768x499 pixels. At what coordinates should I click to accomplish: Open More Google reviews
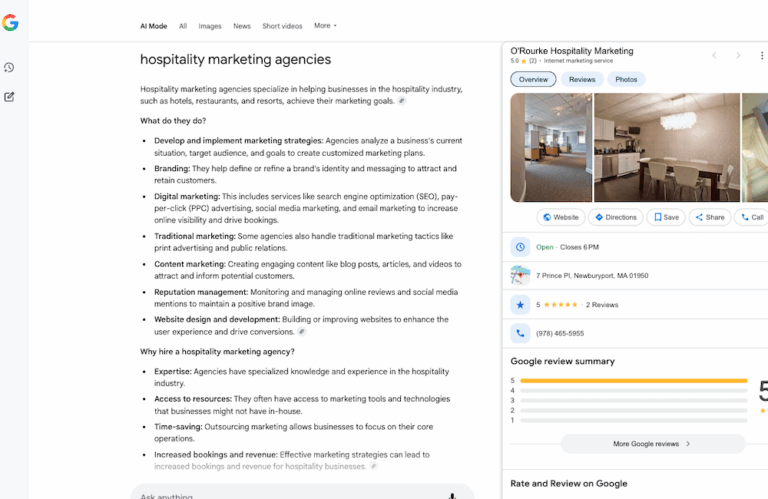(653, 444)
